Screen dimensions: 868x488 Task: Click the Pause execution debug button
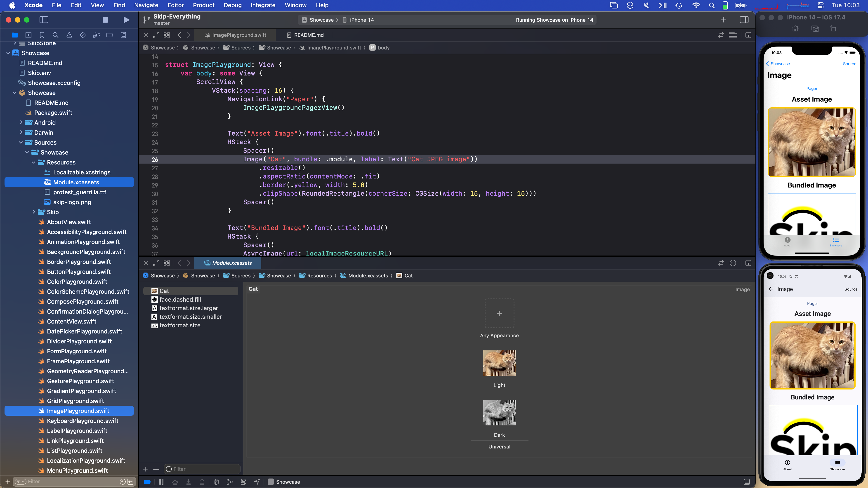(x=161, y=482)
